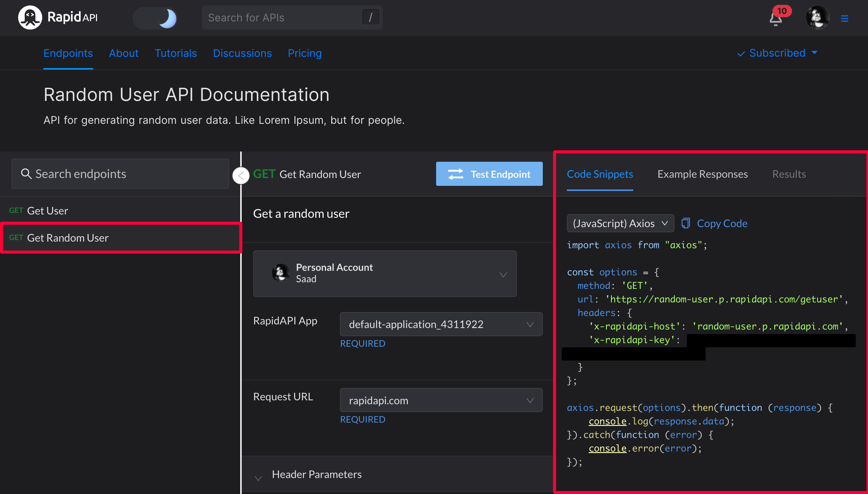Collapse the endpoints sidebar arrow

click(x=241, y=175)
